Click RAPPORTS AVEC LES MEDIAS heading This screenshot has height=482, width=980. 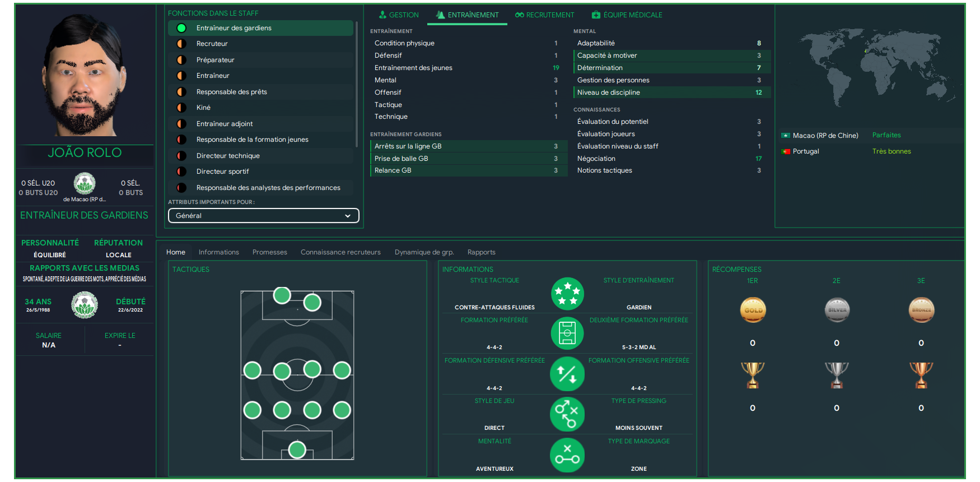85,268
